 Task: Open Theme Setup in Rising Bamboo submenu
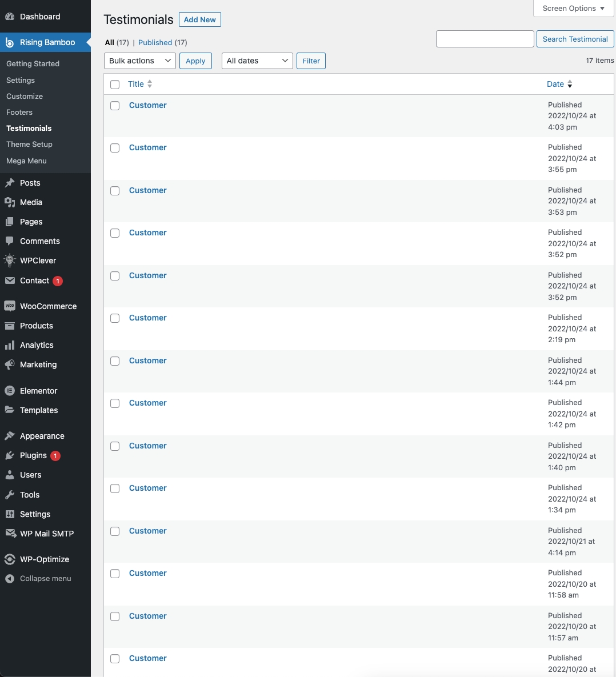tap(29, 145)
